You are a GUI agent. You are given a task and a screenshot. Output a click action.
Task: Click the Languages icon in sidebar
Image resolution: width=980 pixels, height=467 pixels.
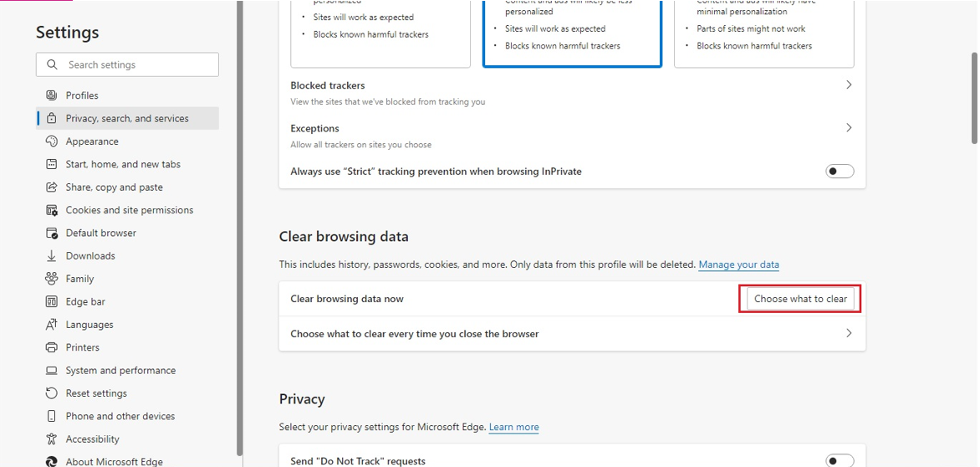tap(52, 325)
